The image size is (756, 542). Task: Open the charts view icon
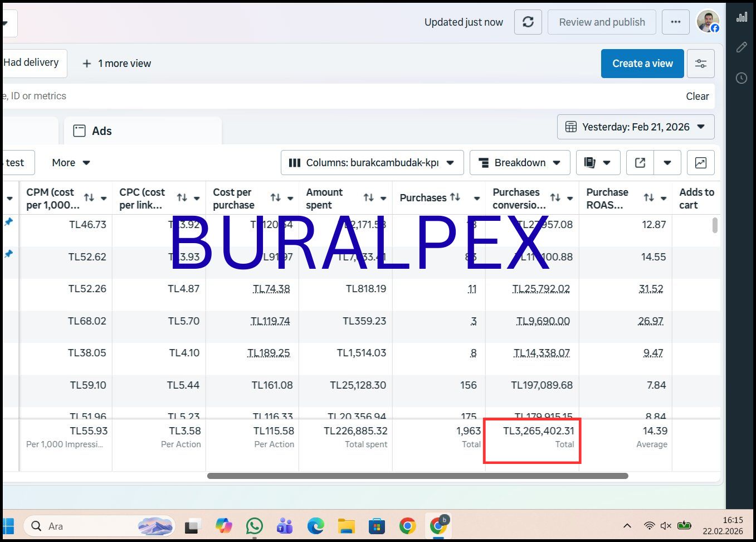point(700,163)
